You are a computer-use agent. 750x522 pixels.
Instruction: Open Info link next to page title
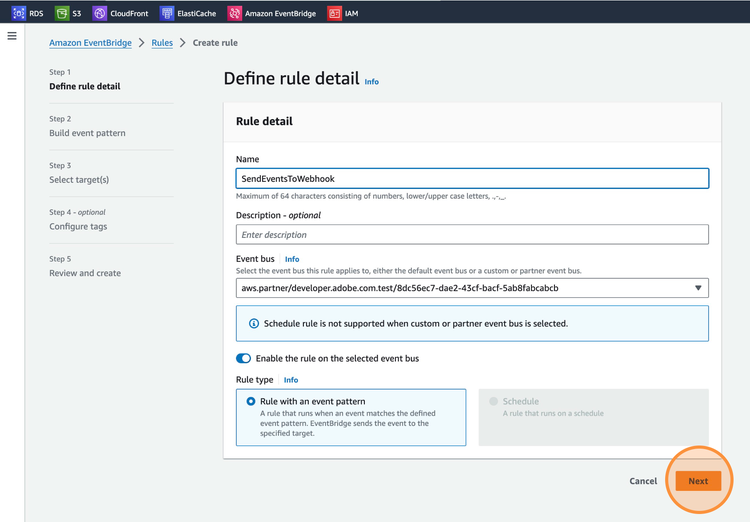pos(372,82)
